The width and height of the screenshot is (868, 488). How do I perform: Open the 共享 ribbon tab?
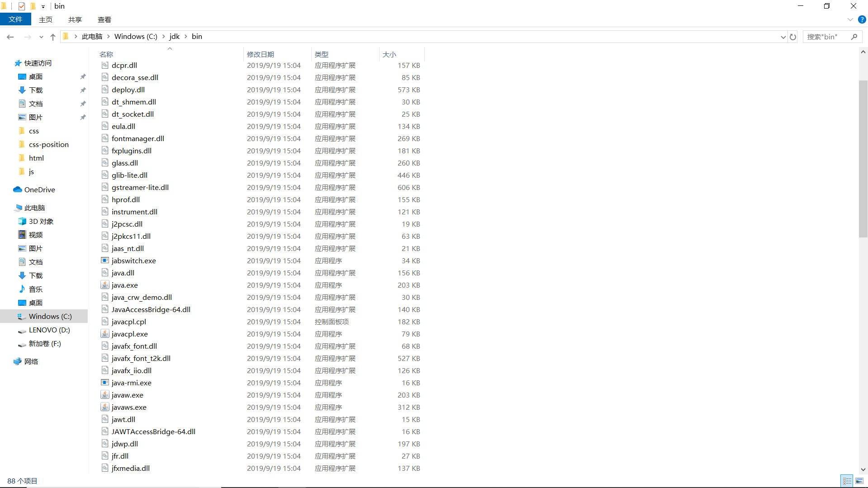[x=75, y=19]
